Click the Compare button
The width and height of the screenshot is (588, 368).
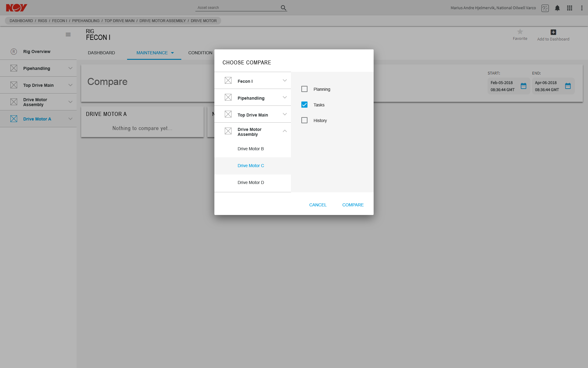(353, 205)
